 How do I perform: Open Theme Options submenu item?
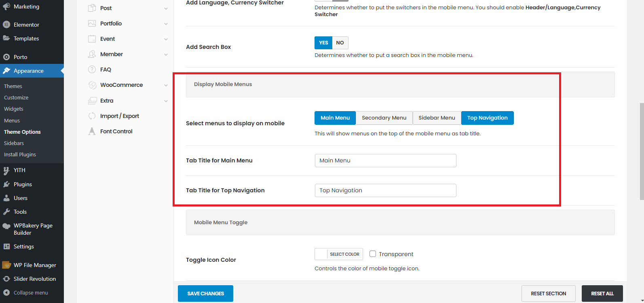[x=22, y=132]
